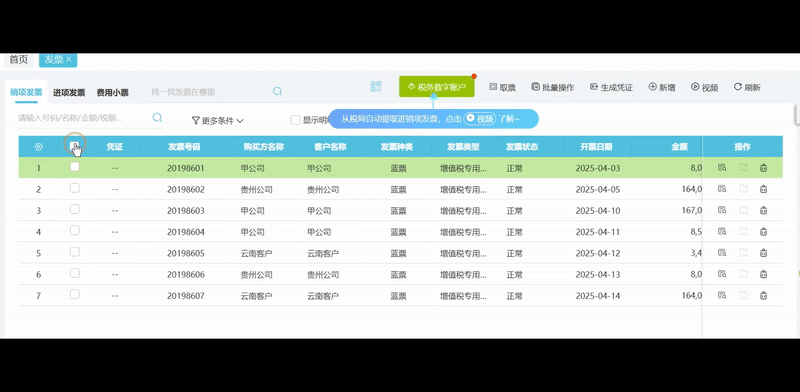Open the 首页 page tab
This screenshot has width=800, height=392.
(x=19, y=60)
